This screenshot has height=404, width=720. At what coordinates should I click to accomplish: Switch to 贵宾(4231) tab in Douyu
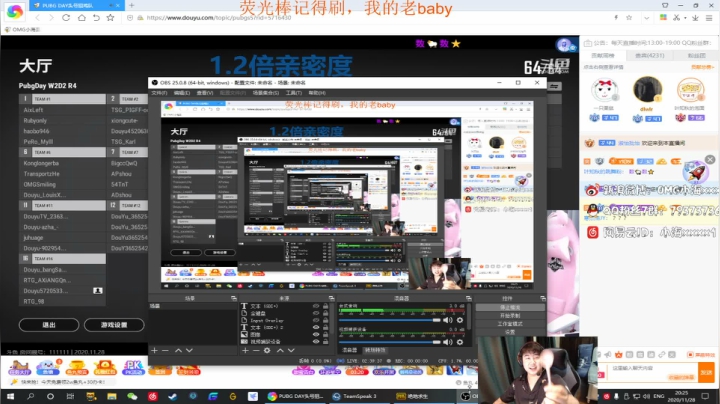(x=649, y=56)
